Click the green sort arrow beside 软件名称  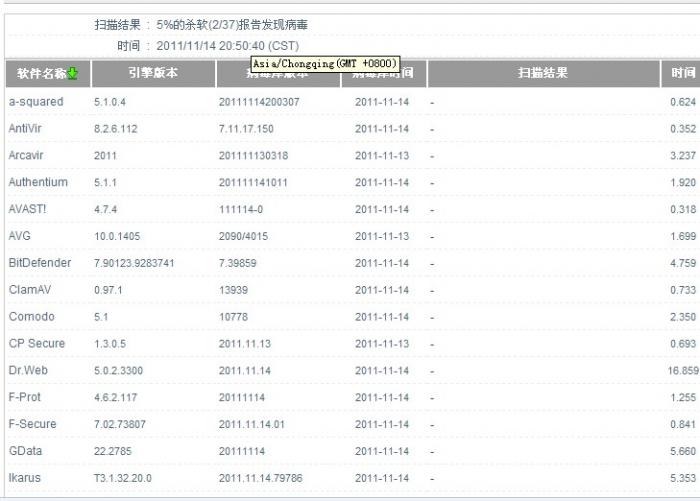[x=72, y=73]
